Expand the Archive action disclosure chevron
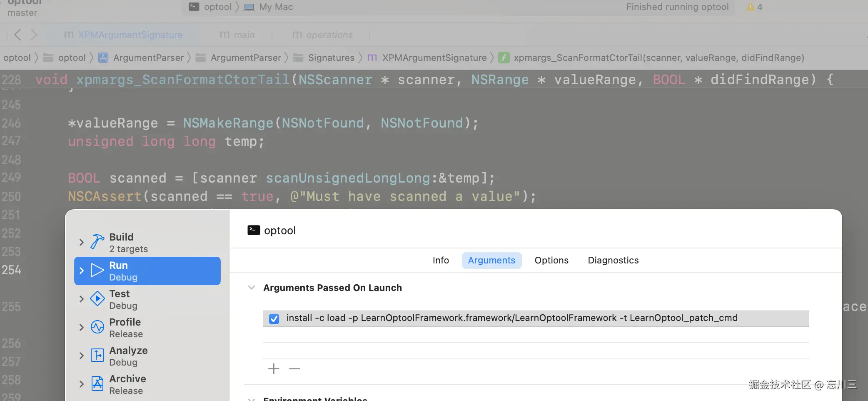The width and height of the screenshot is (868, 401). click(x=82, y=384)
